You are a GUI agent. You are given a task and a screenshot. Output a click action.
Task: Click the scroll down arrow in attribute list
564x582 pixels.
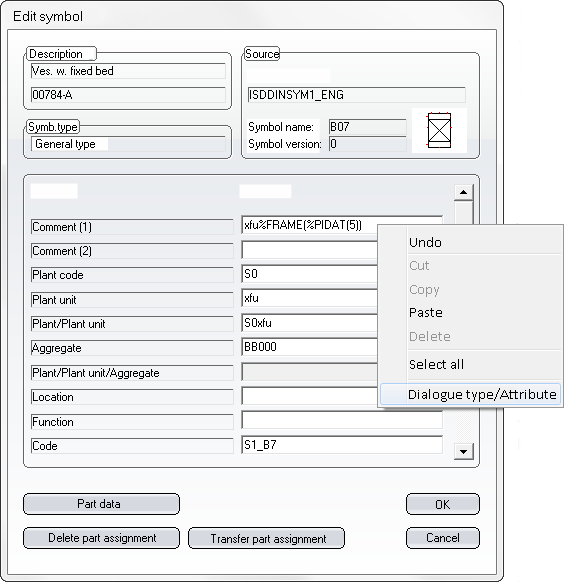(x=463, y=452)
